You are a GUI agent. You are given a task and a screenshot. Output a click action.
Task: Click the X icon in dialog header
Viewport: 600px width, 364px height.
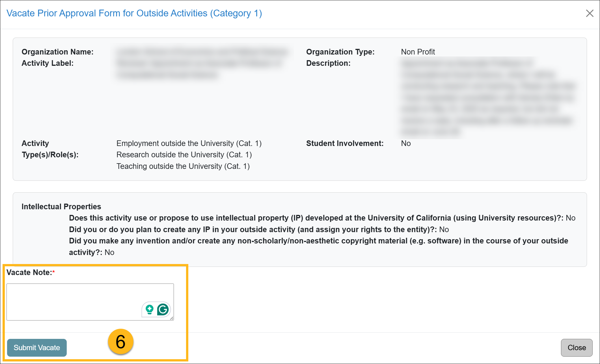(x=590, y=13)
